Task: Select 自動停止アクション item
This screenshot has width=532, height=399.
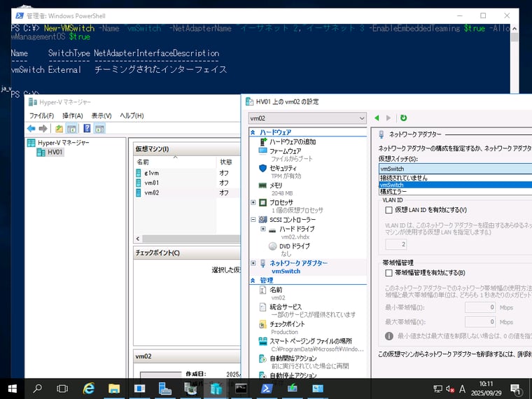Action: tap(288, 375)
